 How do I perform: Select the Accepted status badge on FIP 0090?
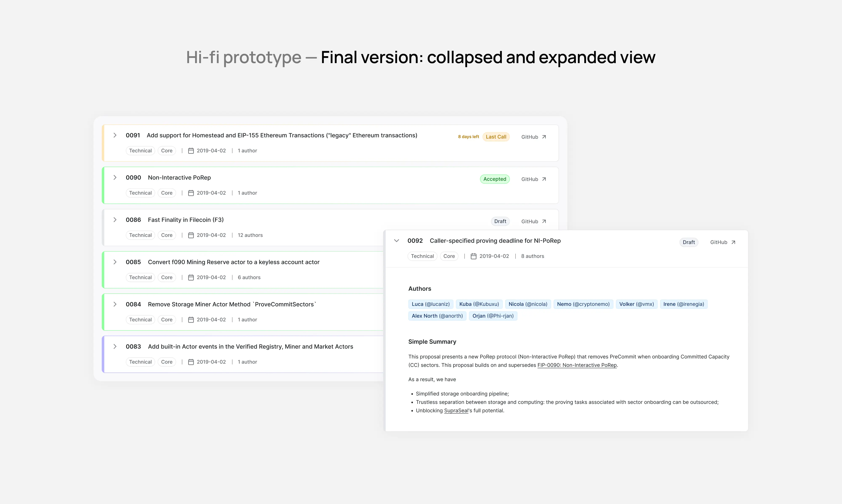[495, 179]
